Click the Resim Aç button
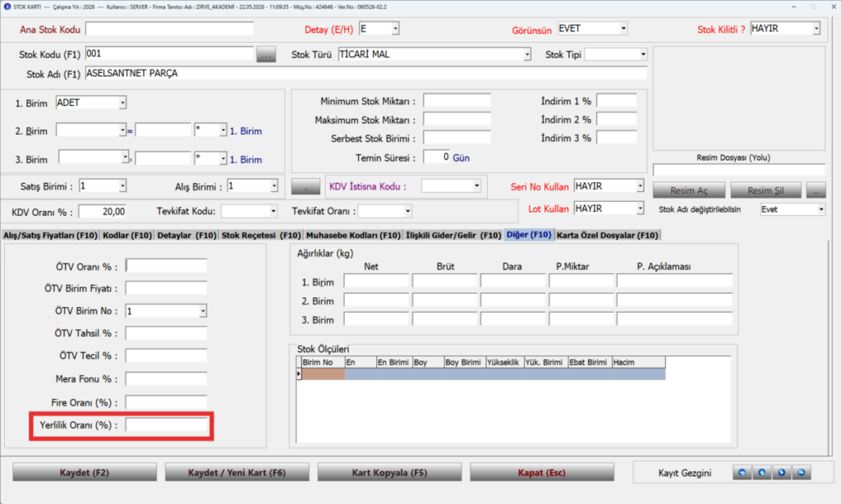 [689, 190]
